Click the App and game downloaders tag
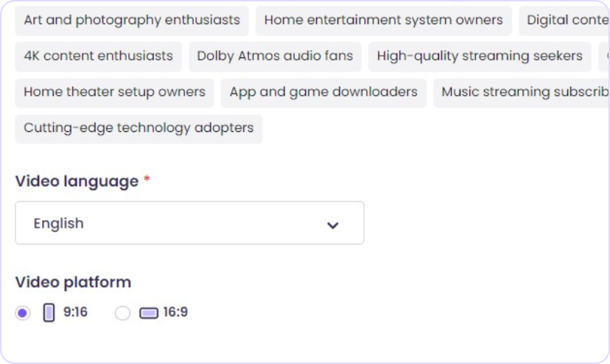Viewport: 610px width, 364px height. point(323,92)
